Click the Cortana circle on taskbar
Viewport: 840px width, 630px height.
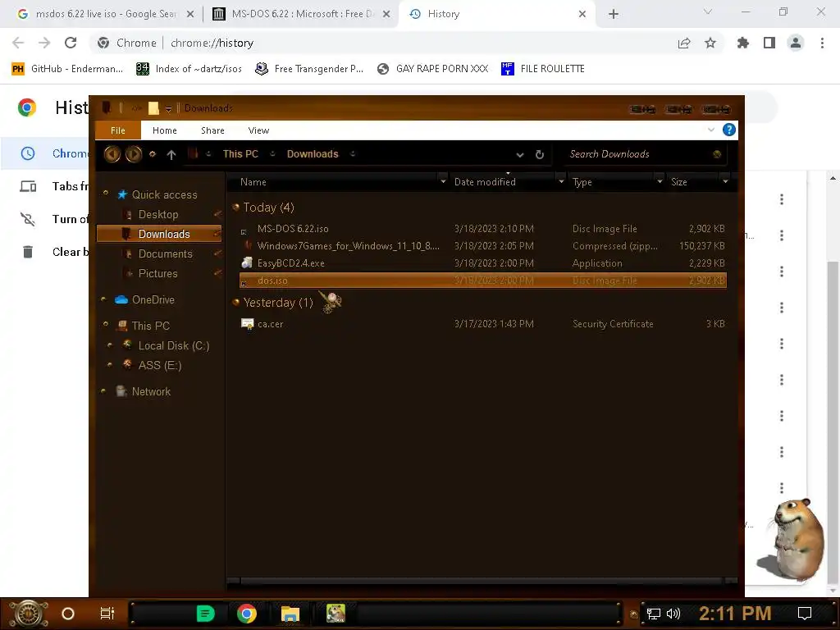coord(68,614)
